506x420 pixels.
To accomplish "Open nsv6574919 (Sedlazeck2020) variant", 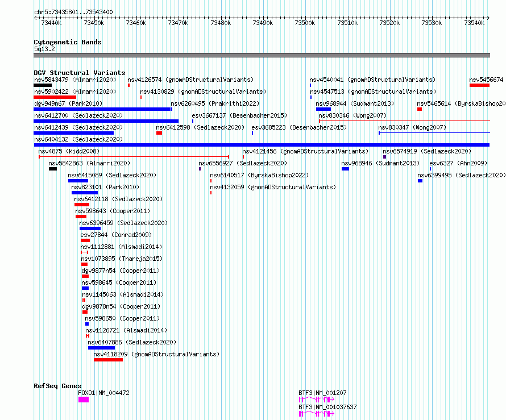I will pos(427,151).
